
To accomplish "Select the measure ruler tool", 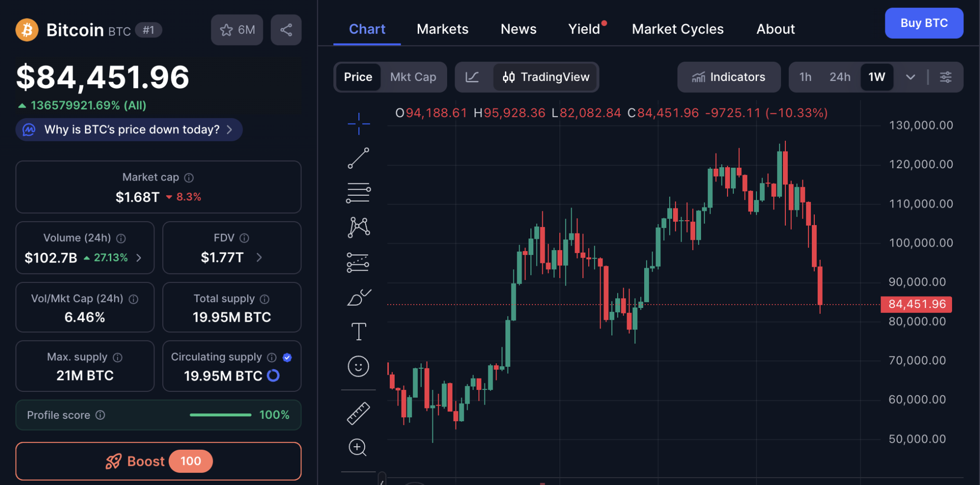I will pos(358,412).
